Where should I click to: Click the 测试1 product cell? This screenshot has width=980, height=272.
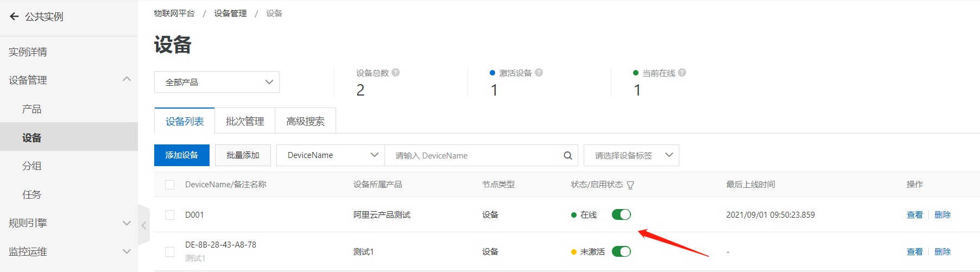coord(363,252)
